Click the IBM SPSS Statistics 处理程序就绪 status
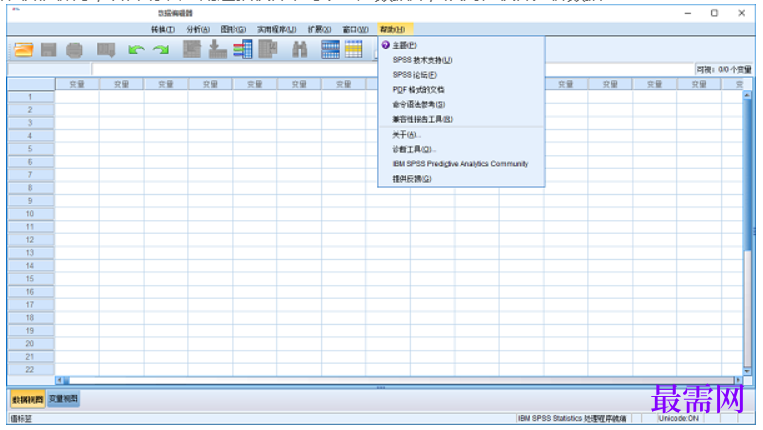The image size is (763, 430). 572,418
